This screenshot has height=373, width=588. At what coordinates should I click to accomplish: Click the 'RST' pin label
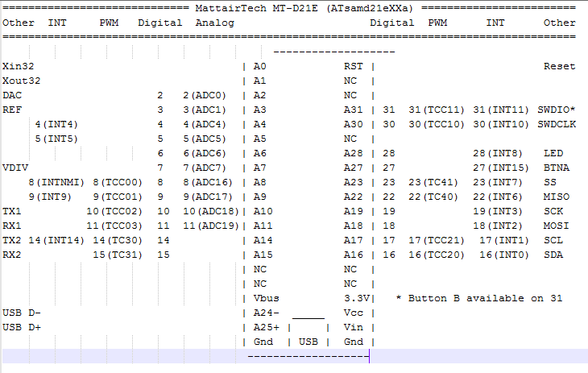(x=354, y=66)
